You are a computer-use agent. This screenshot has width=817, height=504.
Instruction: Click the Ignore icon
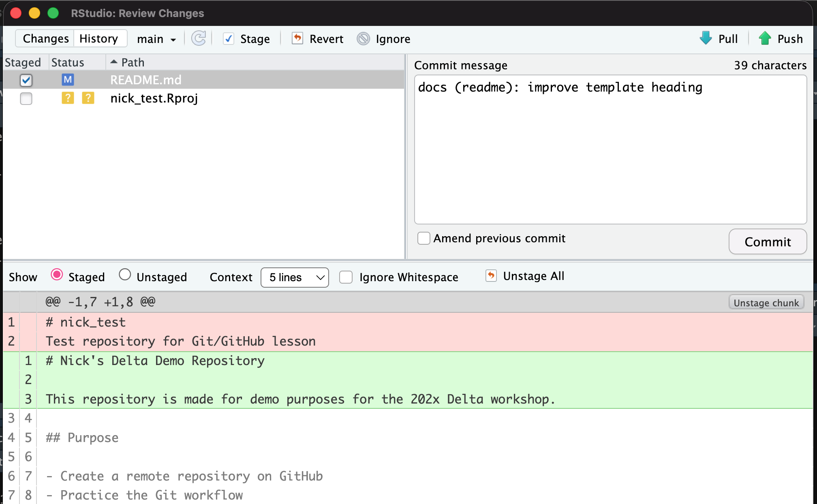(364, 38)
